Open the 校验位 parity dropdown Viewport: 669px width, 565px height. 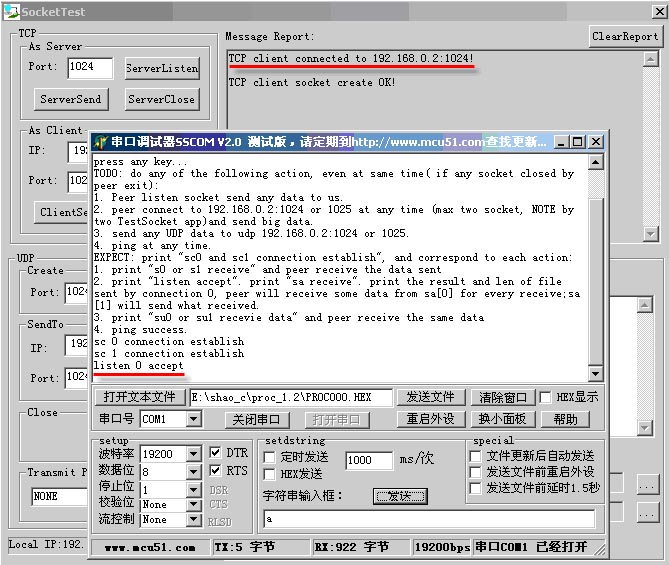point(192,505)
